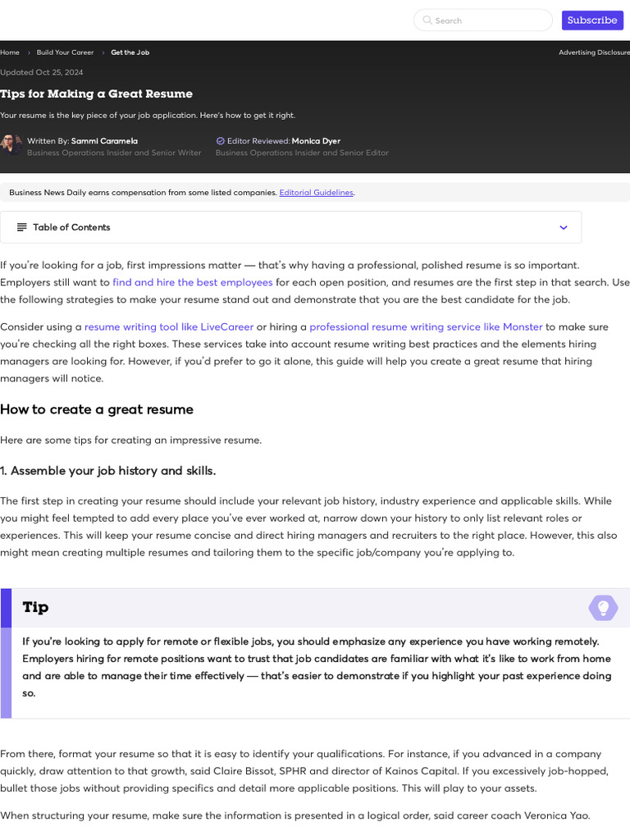Click the Editor Reviewed checkmark icon

220,141
